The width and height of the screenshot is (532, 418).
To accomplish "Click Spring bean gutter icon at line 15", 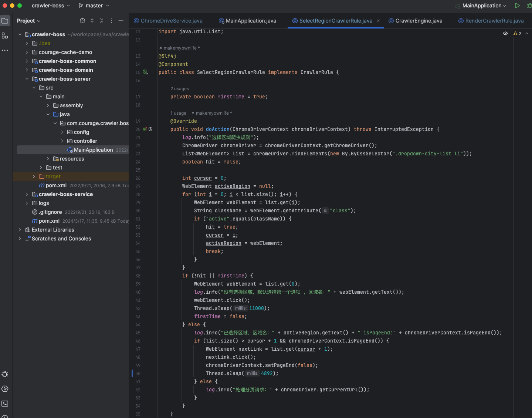I will [x=145, y=72].
